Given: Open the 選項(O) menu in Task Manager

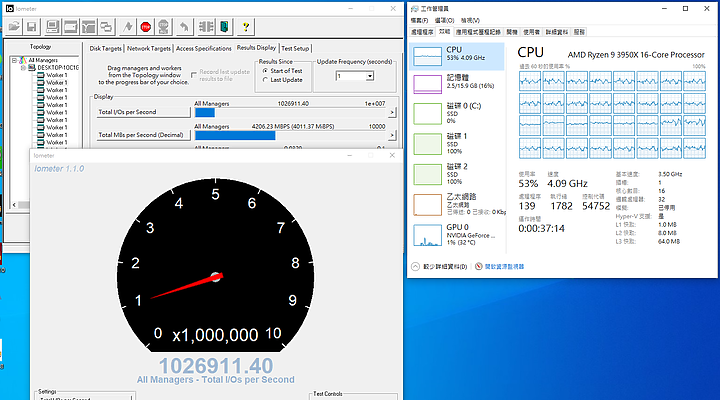Looking at the screenshot, I should pos(444,21).
